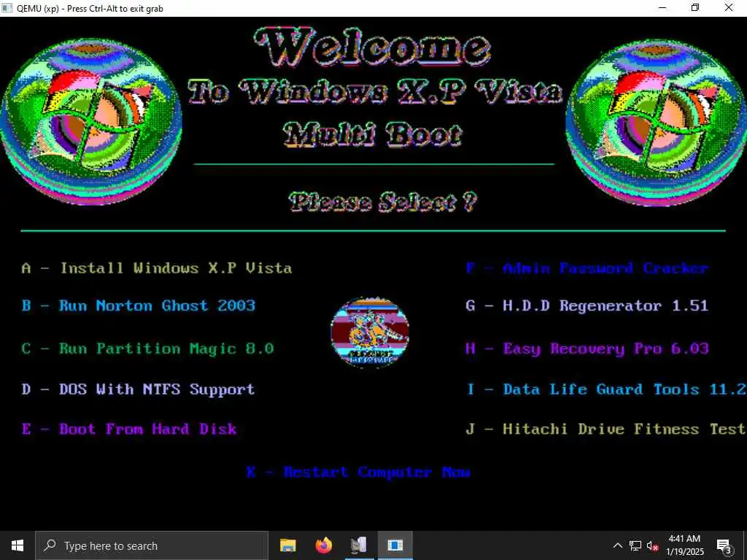
Task: Choose 'J - Hitachi Drive Fitness Test'
Action: 606,429
